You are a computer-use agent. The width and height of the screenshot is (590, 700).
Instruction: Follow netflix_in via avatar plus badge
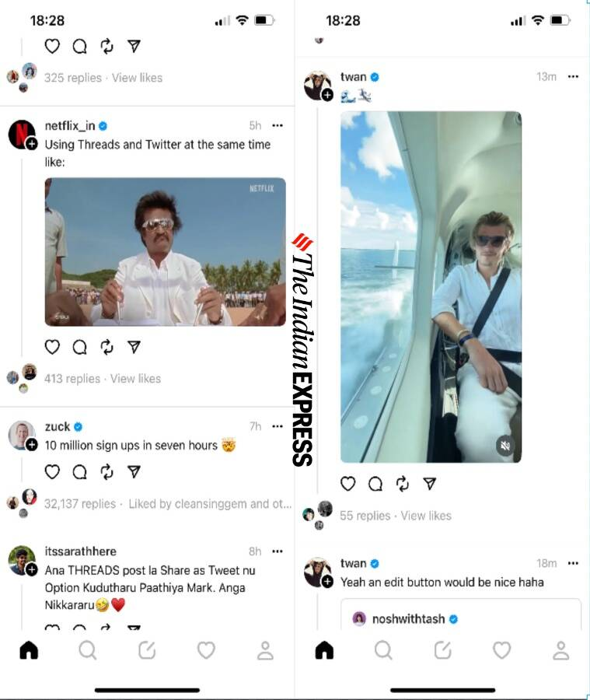coord(32,144)
